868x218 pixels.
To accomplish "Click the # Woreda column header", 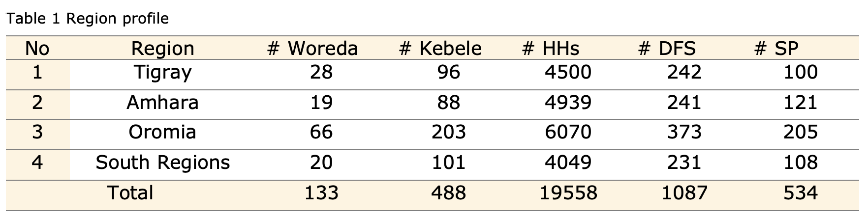I will tap(312, 49).
